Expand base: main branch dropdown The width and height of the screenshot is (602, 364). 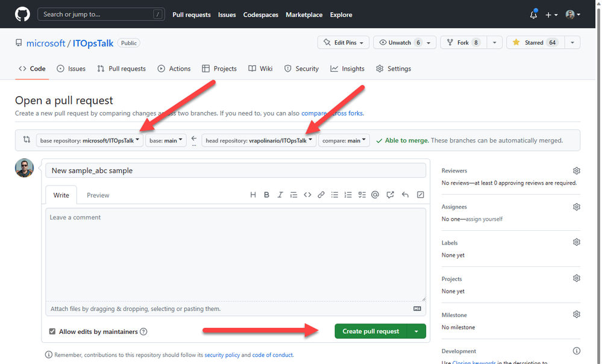(x=166, y=140)
